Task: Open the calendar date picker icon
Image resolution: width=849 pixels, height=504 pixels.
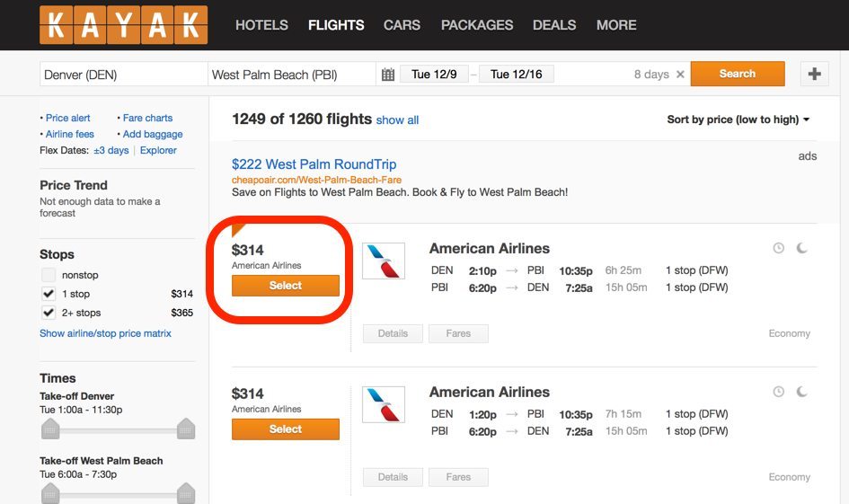Action: (388, 75)
